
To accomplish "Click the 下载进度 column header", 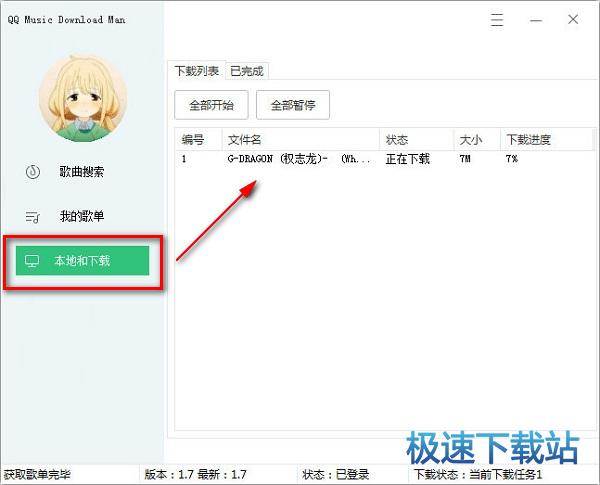I will click(x=546, y=140).
